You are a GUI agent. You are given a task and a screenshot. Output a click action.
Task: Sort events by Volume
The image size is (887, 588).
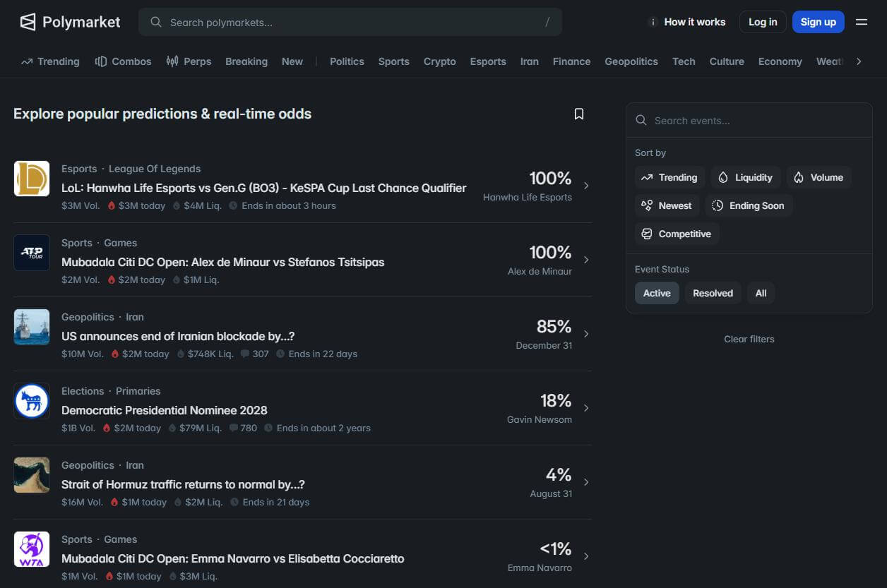tap(818, 177)
